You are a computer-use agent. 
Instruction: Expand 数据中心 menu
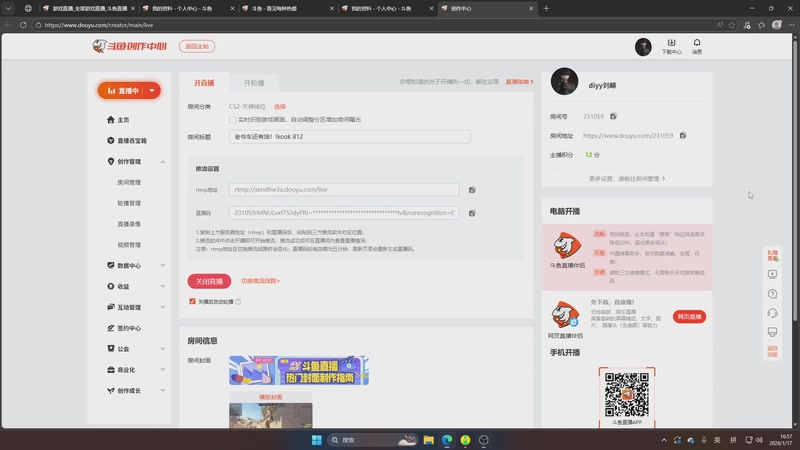[162, 266]
